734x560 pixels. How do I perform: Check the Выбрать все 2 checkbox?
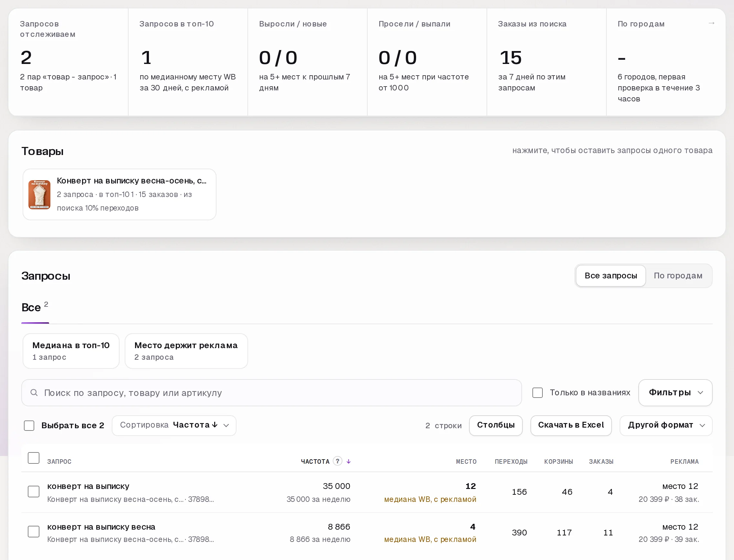point(29,426)
